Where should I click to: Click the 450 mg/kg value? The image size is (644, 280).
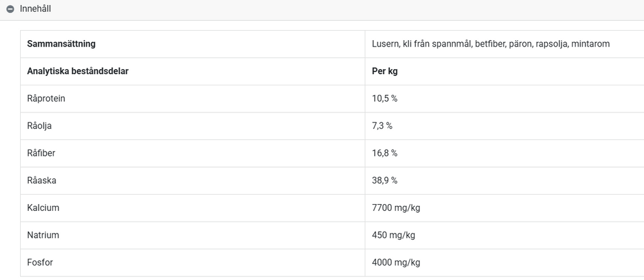click(394, 235)
